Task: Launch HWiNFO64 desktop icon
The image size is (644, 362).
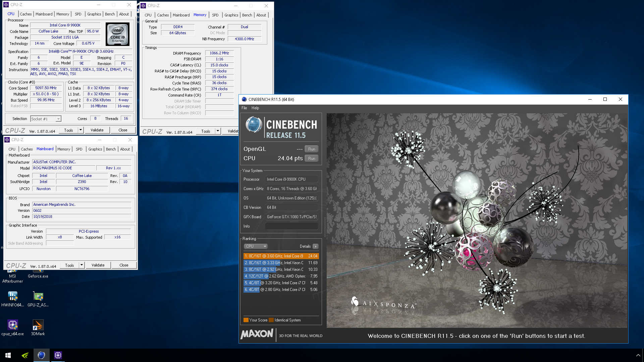Action: pyautogui.click(x=13, y=299)
